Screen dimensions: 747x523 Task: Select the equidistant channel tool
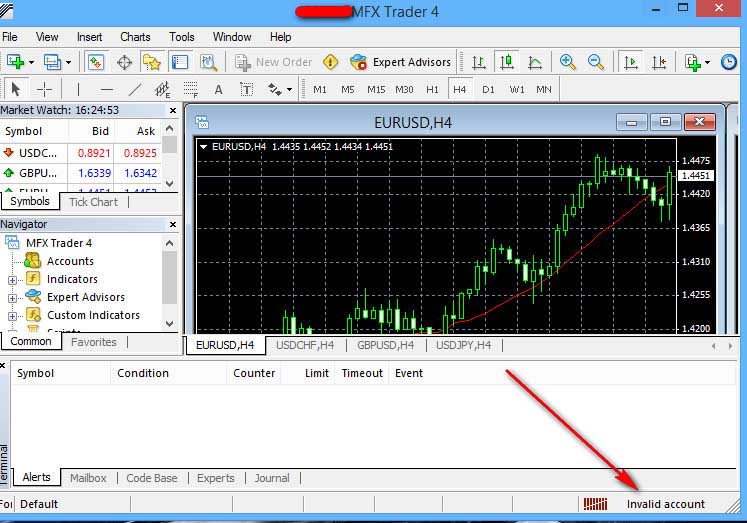tap(162, 89)
